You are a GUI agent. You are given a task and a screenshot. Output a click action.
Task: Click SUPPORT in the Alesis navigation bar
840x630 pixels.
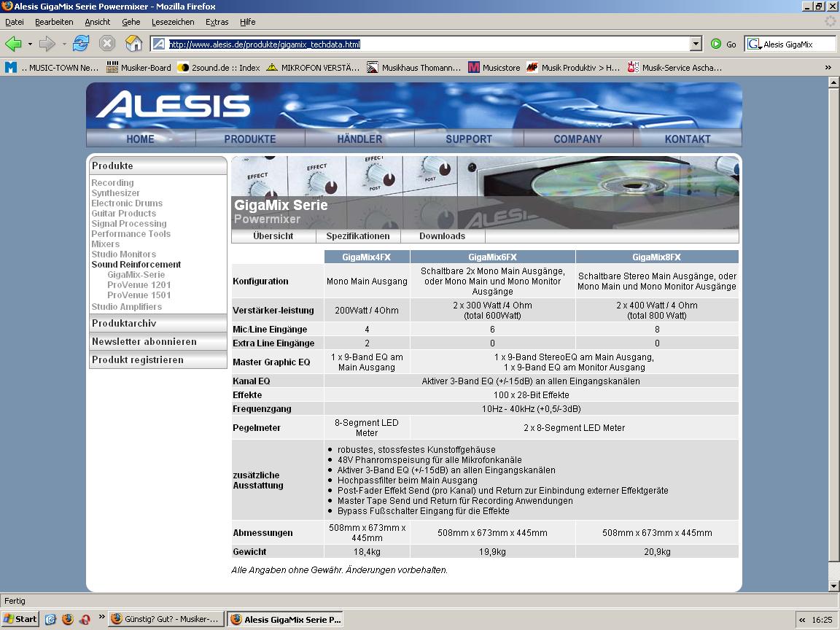click(469, 139)
